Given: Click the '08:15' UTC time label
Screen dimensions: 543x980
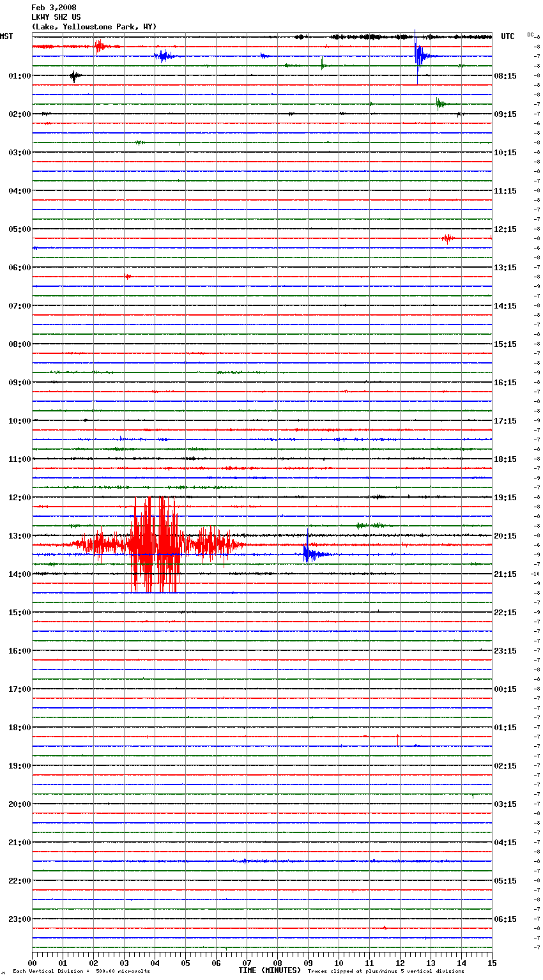Looking at the screenshot, I should 505,76.
